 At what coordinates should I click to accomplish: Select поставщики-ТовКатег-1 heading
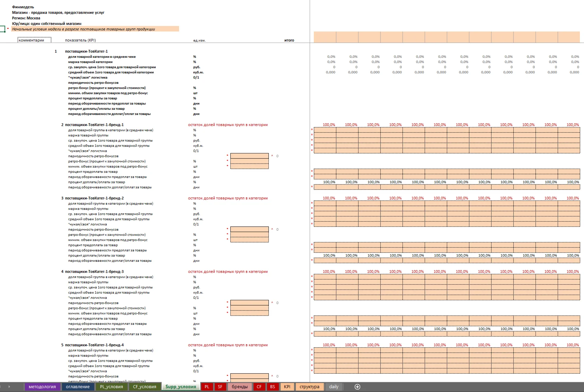[86, 51]
